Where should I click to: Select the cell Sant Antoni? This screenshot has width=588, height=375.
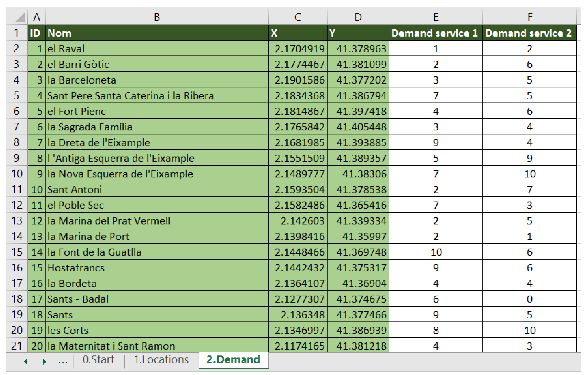(157, 189)
